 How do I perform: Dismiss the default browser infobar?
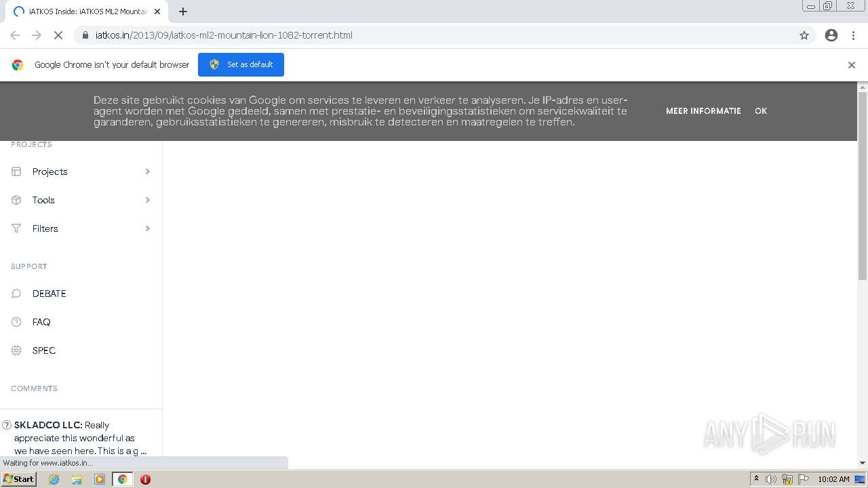point(852,65)
